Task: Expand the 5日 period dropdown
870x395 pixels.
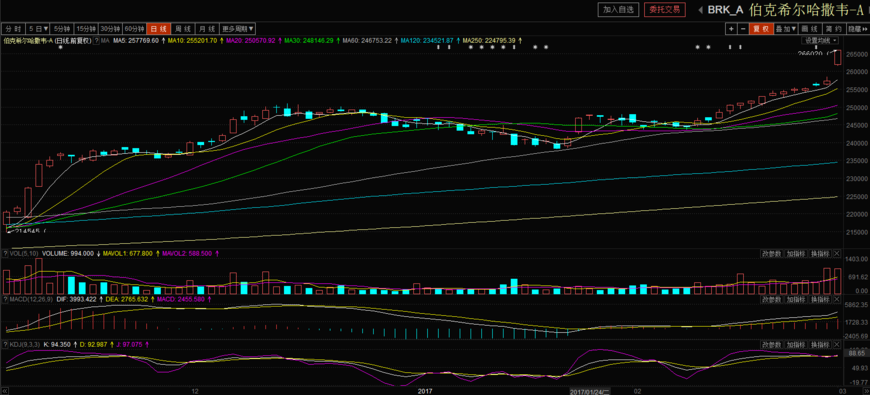Action: (38, 28)
